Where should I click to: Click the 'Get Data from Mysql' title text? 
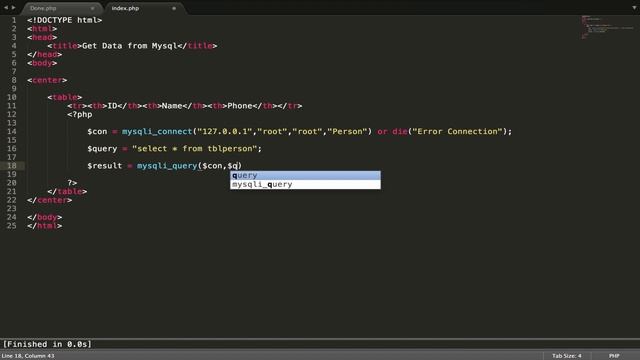[x=129, y=46]
